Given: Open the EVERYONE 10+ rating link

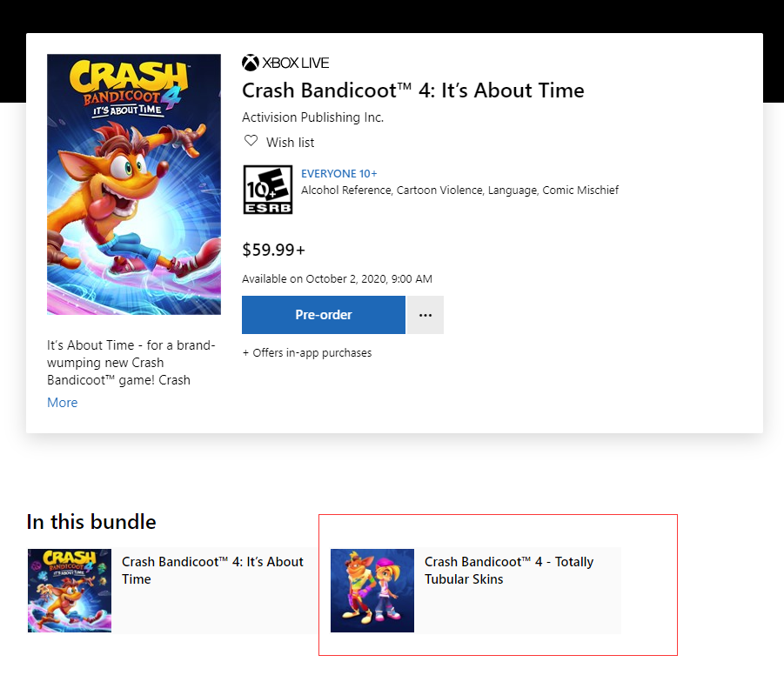Looking at the screenshot, I should [339, 174].
